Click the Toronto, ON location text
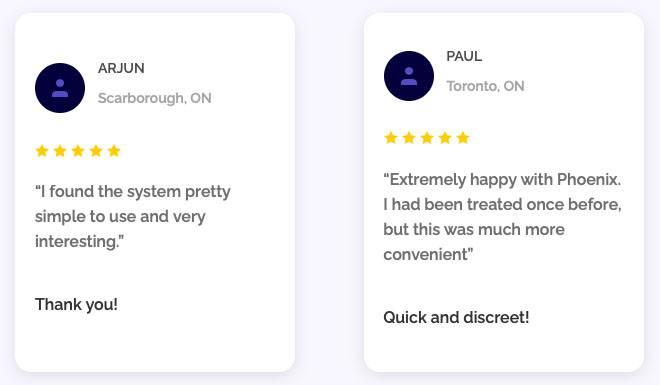Viewport: 660px width, 385px height. coord(485,86)
